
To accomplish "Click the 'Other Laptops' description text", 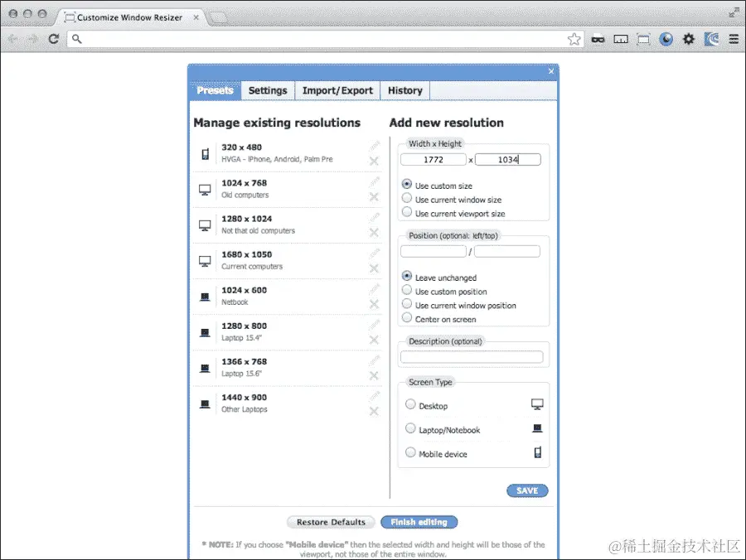I will [x=245, y=409].
